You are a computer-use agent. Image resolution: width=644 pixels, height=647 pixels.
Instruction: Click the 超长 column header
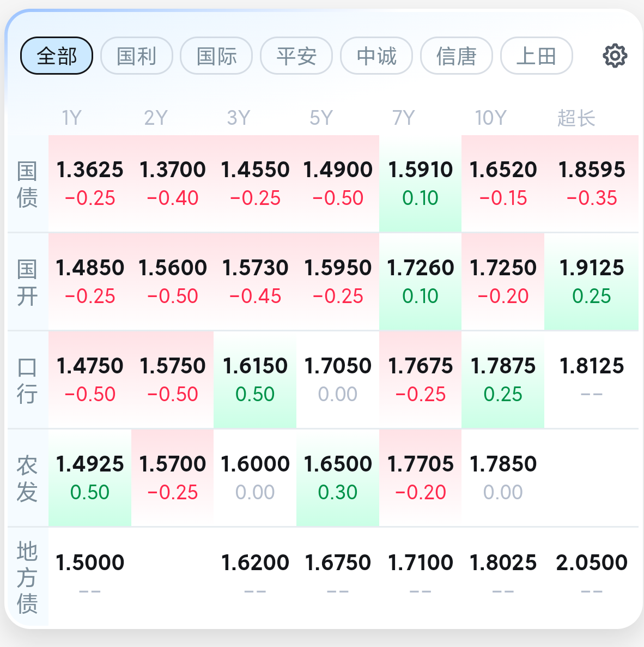(576, 118)
